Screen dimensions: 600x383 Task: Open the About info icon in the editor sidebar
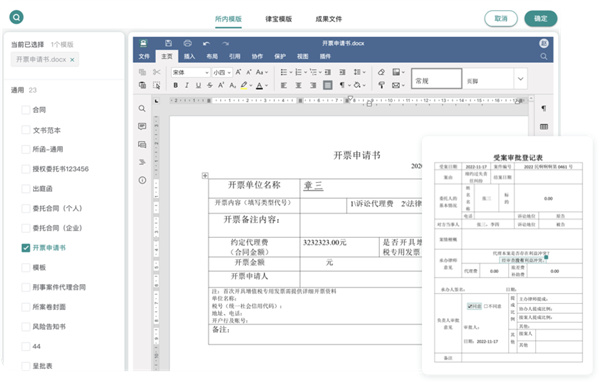tap(142, 180)
